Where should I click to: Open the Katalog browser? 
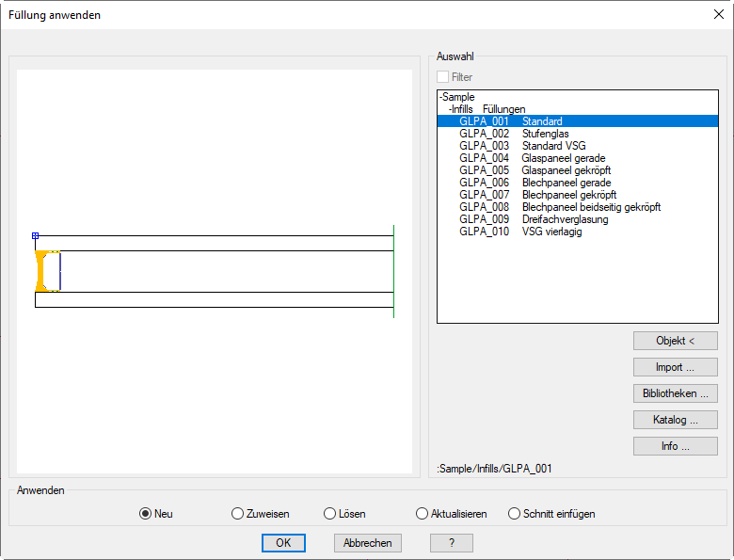point(675,420)
